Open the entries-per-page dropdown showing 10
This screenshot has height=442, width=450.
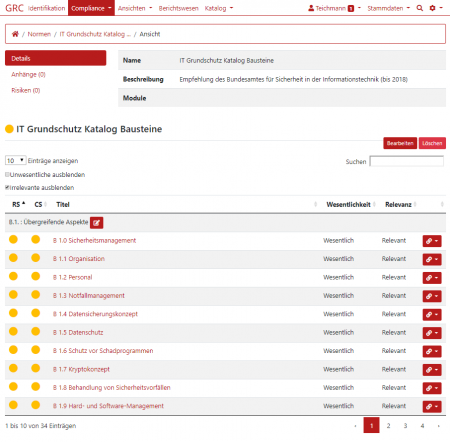[x=15, y=160]
